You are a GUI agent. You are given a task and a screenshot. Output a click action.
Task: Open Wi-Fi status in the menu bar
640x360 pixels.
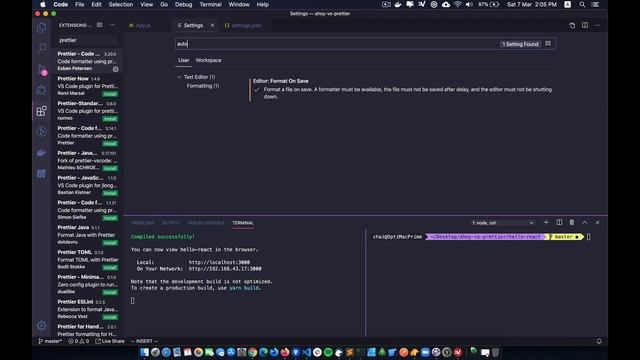point(458,4)
